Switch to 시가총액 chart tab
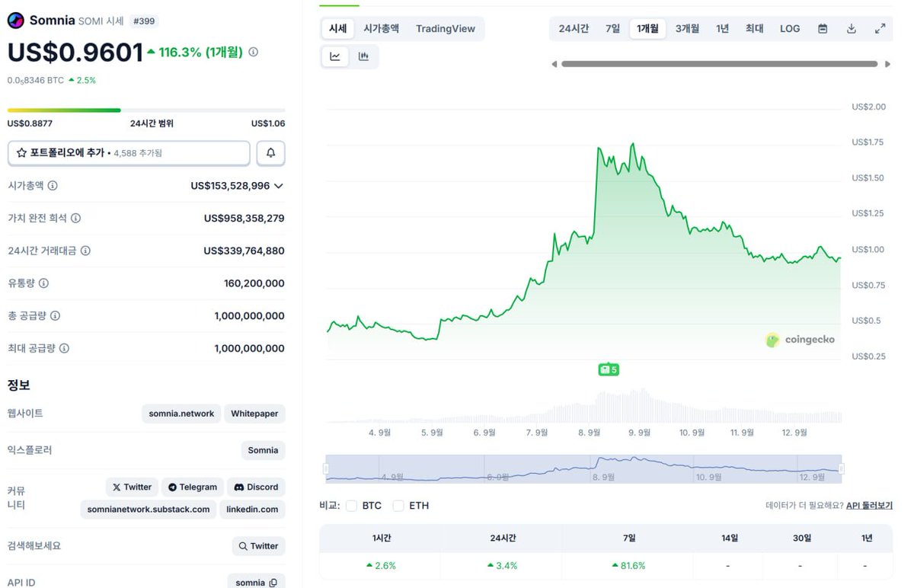The width and height of the screenshot is (914, 588). pos(381,29)
